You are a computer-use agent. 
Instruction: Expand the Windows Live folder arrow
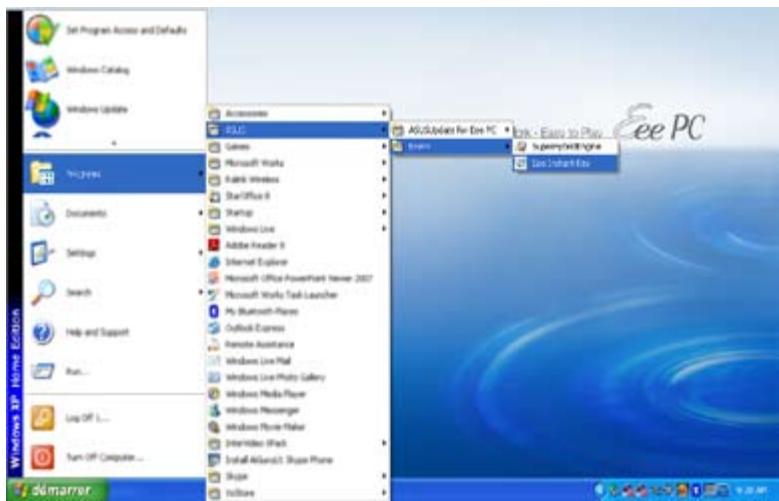[x=384, y=229]
